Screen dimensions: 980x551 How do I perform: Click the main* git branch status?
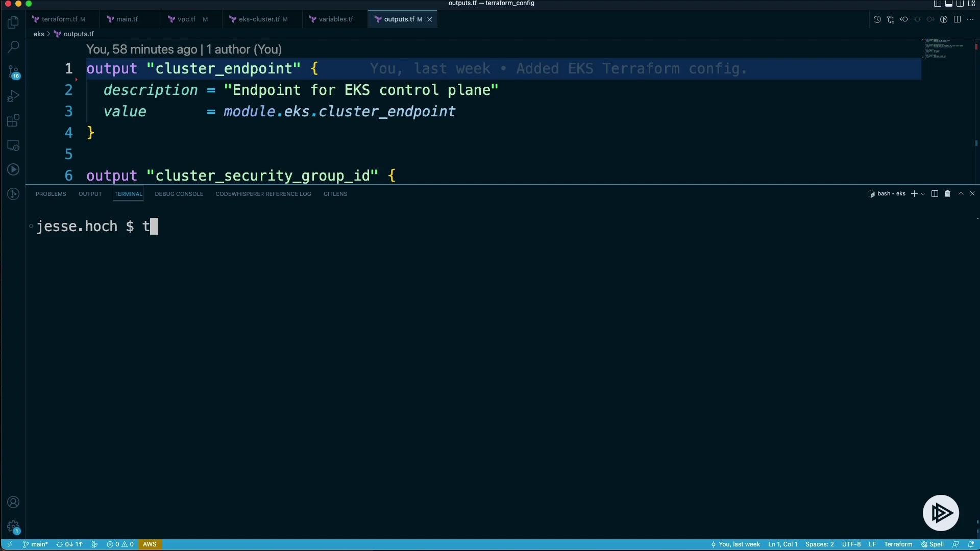[36, 544]
